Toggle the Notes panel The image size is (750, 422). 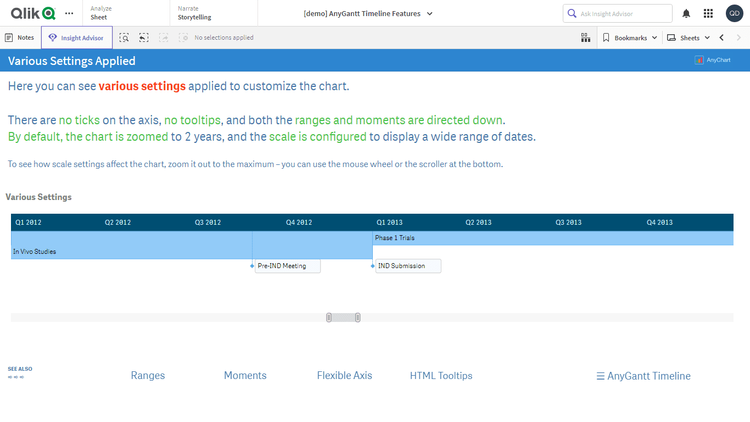point(20,37)
